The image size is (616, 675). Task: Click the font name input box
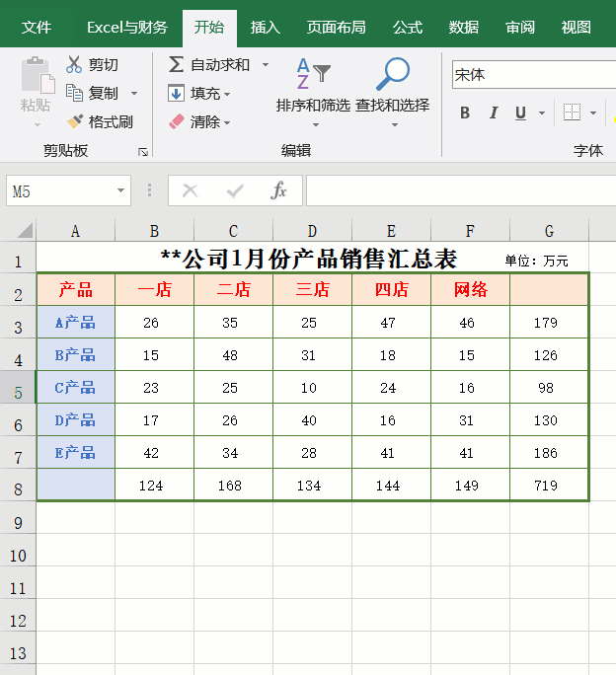pyautogui.click(x=533, y=75)
